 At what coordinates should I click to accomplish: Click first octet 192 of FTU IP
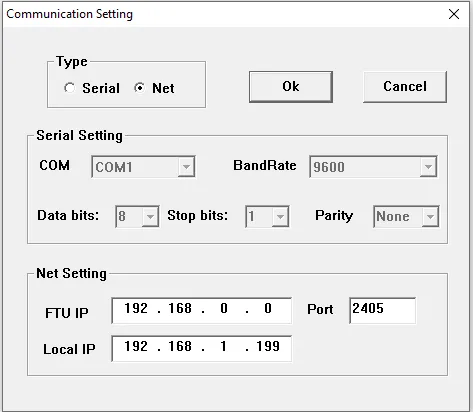click(x=136, y=308)
